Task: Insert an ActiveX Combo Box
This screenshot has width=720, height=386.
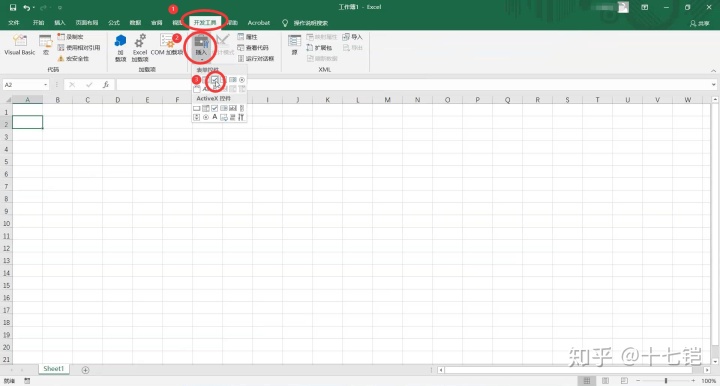Action: coord(206,108)
